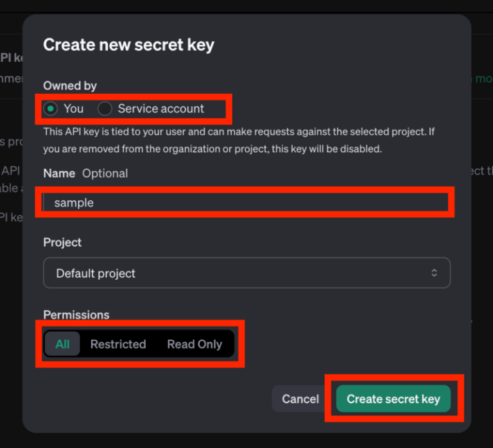Screen dimensions: 493x448
Task: Click the partially visible green link behind dialog
Action: point(483,78)
